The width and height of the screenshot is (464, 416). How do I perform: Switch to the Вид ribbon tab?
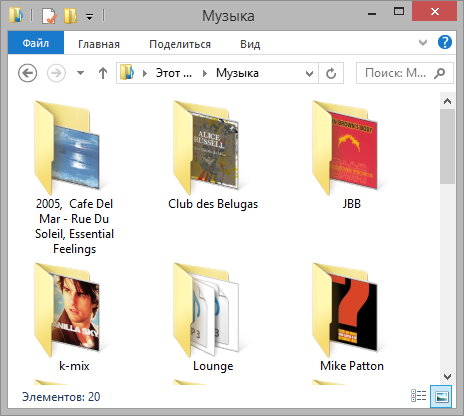(250, 44)
